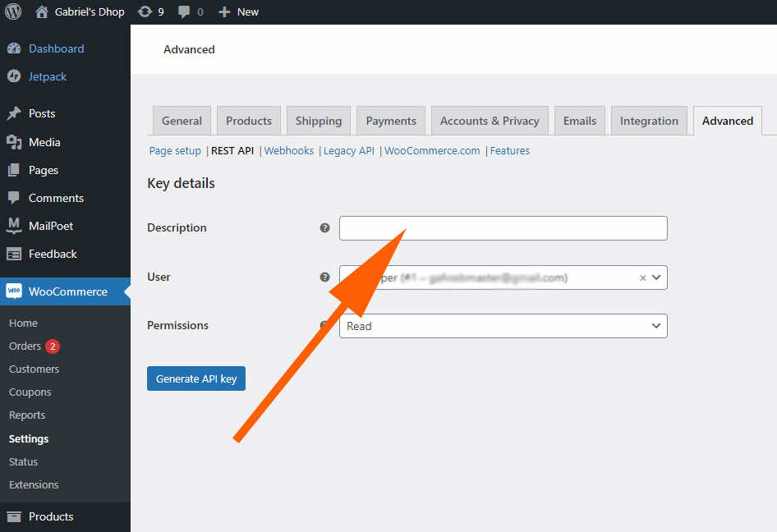Click the sidebar Comments bubble icon
The image size is (777, 532).
pos(14,198)
